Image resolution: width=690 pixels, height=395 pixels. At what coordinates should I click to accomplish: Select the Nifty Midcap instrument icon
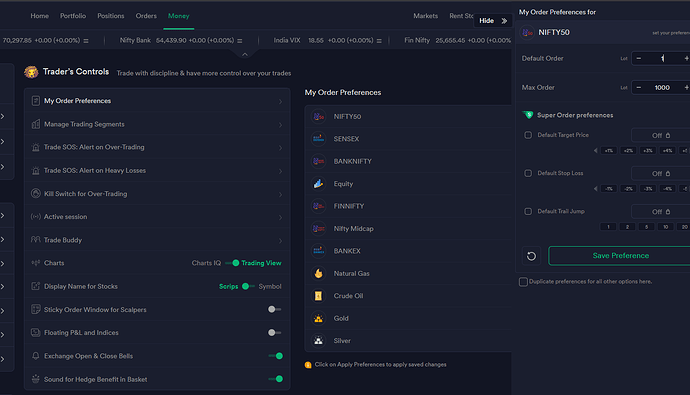tap(318, 229)
